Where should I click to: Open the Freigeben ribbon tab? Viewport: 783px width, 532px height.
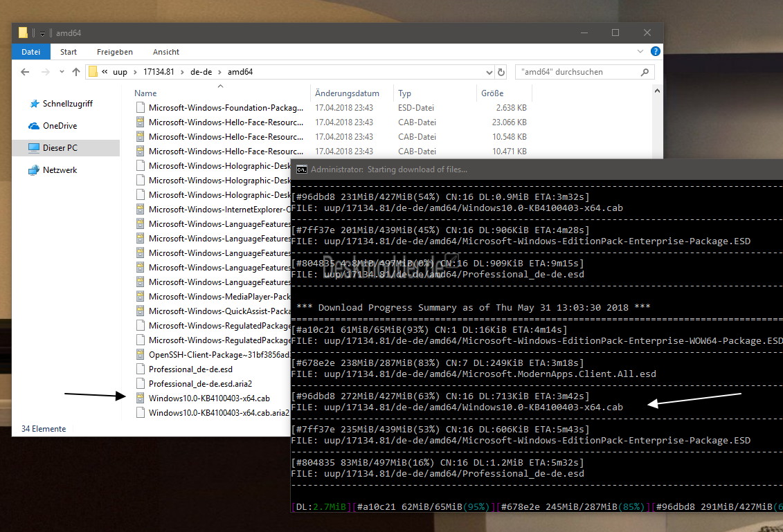point(115,52)
